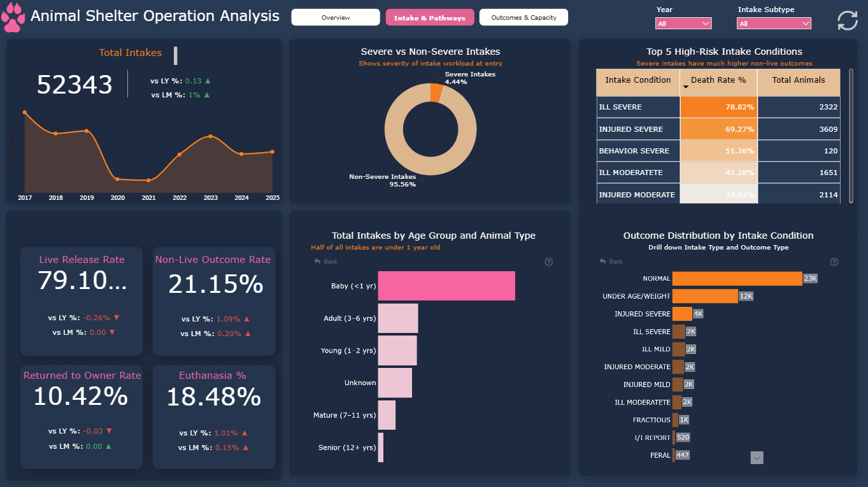868x487 pixels.
Task: Click the 10.42% Returned to Owner value
Action: click(81, 397)
